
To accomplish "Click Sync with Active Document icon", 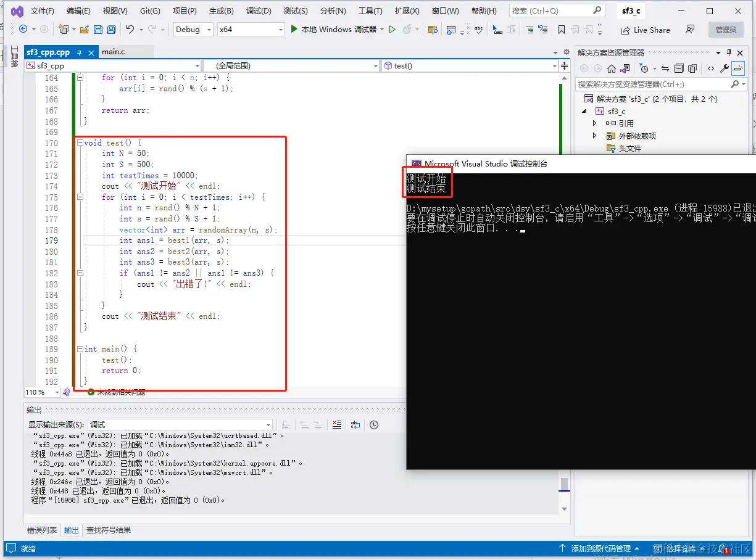I will (665, 68).
